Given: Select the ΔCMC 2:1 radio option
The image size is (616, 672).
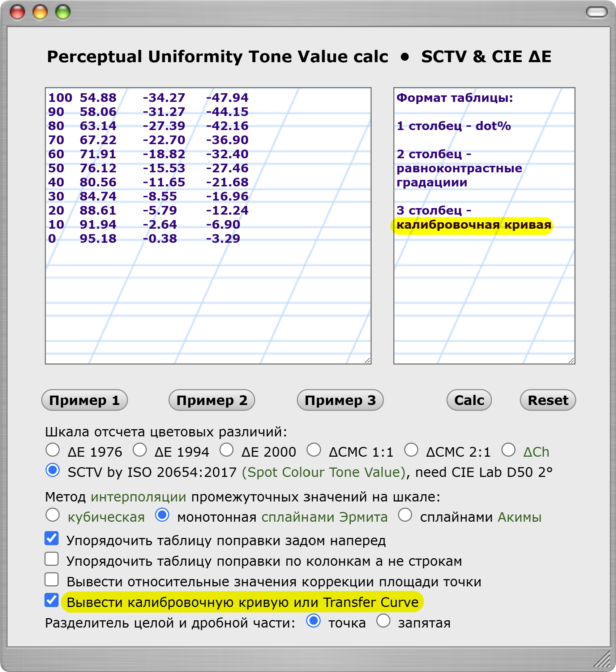Looking at the screenshot, I should [411, 450].
